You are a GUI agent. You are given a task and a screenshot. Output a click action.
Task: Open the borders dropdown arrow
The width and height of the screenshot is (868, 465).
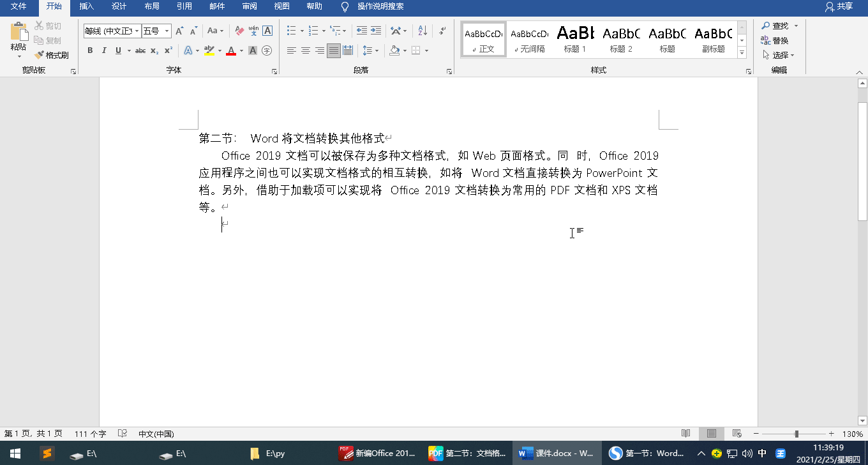(x=426, y=50)
